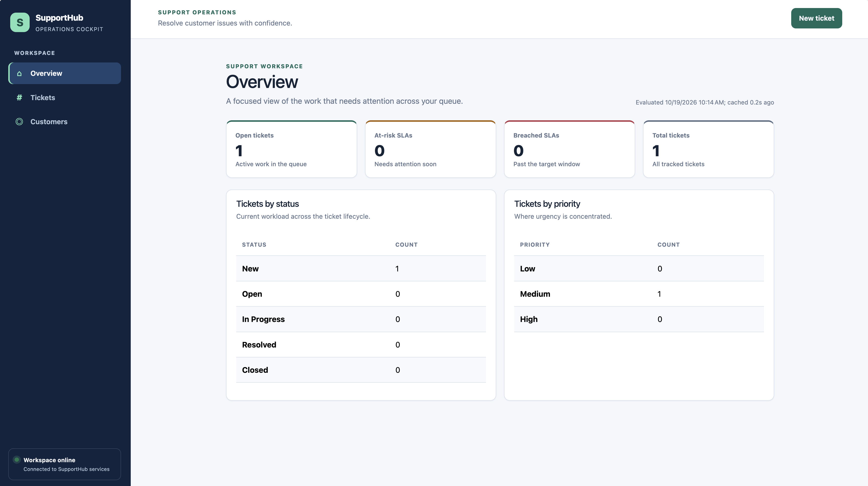This screenshot has height=486, width=868.
Task: Click the 'Tickets by status' heading
Action: click(x=268, y=204)
